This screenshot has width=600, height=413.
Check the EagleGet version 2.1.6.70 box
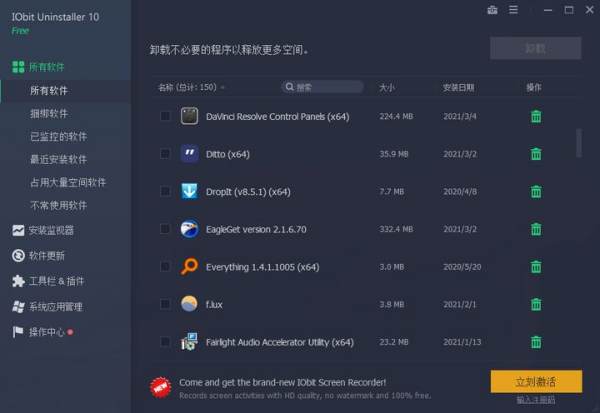165,229
